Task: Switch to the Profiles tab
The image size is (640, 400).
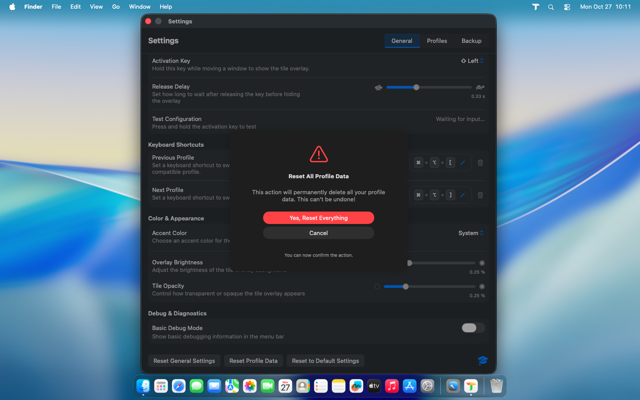Action: click(437, 41)
